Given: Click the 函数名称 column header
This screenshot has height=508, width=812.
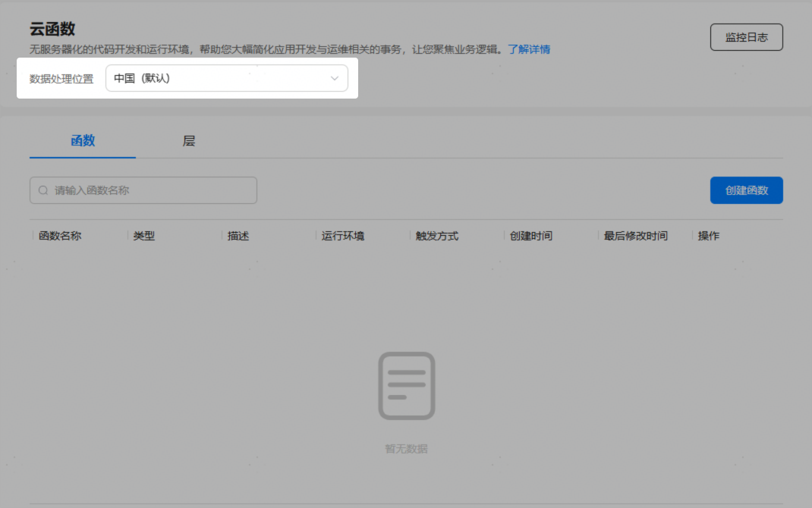Looking at the screenshot, I should coord(60,236).
